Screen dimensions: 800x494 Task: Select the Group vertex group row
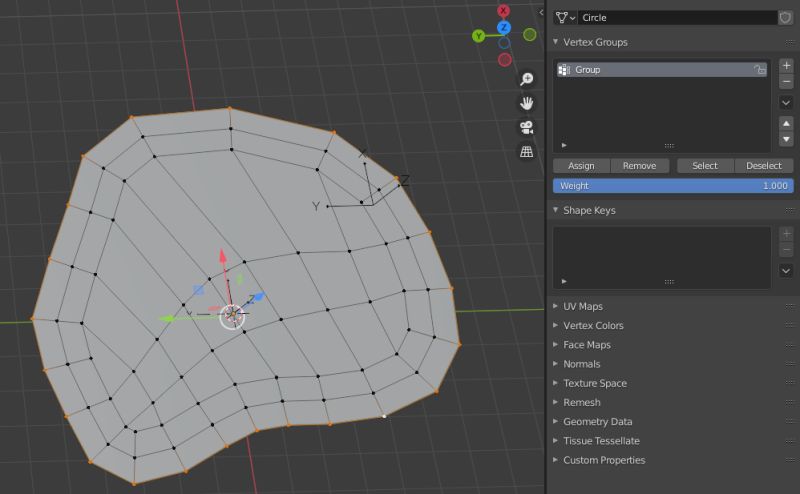662,70
